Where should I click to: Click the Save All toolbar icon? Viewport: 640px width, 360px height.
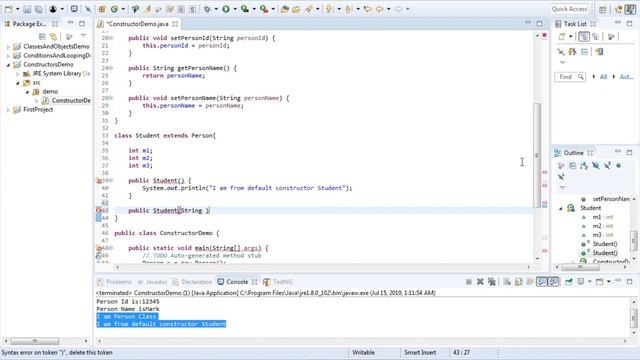[38, 9]
